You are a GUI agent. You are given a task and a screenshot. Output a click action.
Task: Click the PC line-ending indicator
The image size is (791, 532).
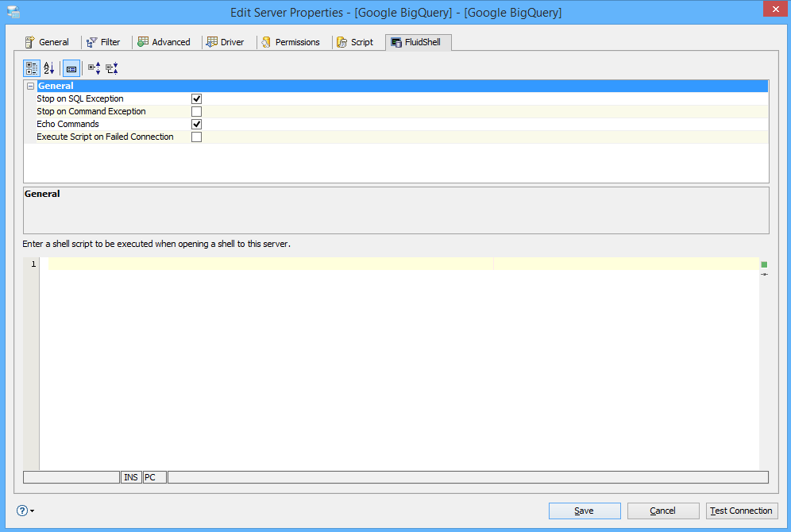154,477
